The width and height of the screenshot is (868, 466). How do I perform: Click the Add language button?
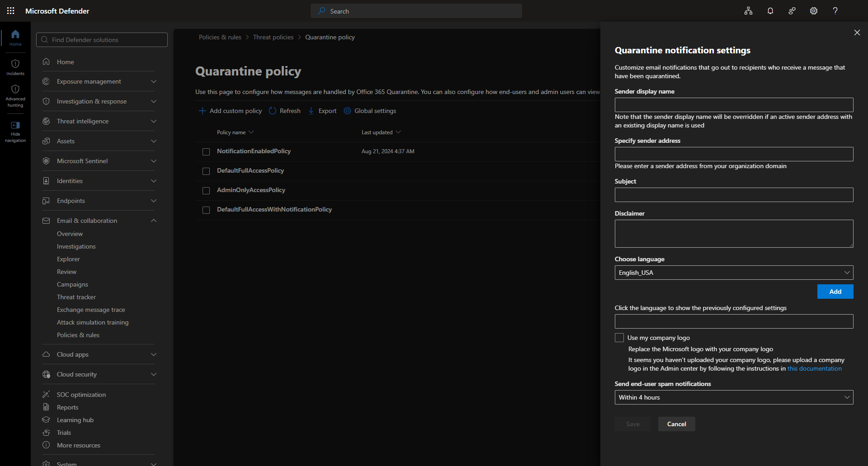tap(835, 292)
